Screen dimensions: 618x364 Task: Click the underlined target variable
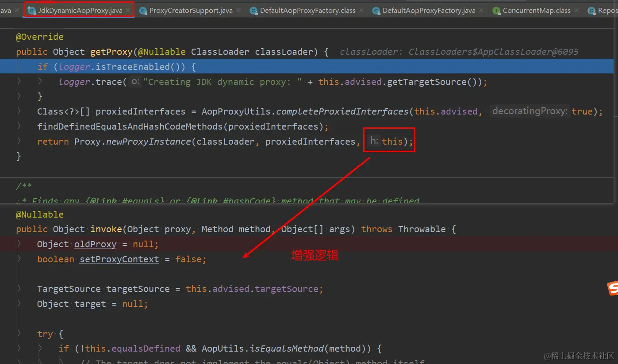90,304
